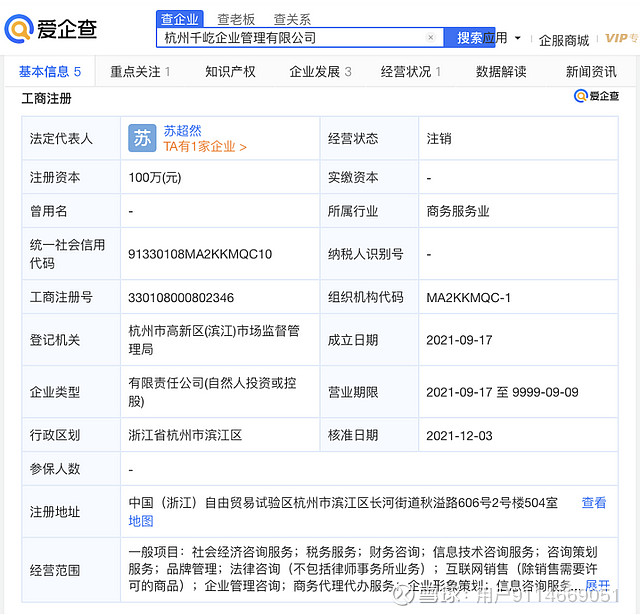The width and height of the screenshot is (640, 615).
Task: Click establishment date 2021-09-17
Action: pyautogui.click(x=459, y=340)
